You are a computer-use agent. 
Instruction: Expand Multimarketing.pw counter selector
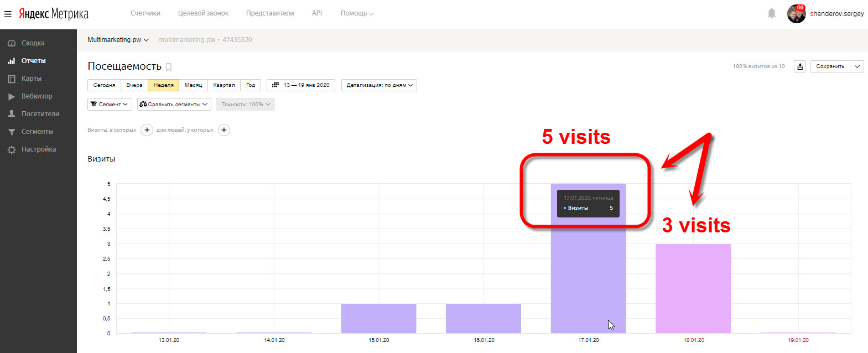pos(118,40)
